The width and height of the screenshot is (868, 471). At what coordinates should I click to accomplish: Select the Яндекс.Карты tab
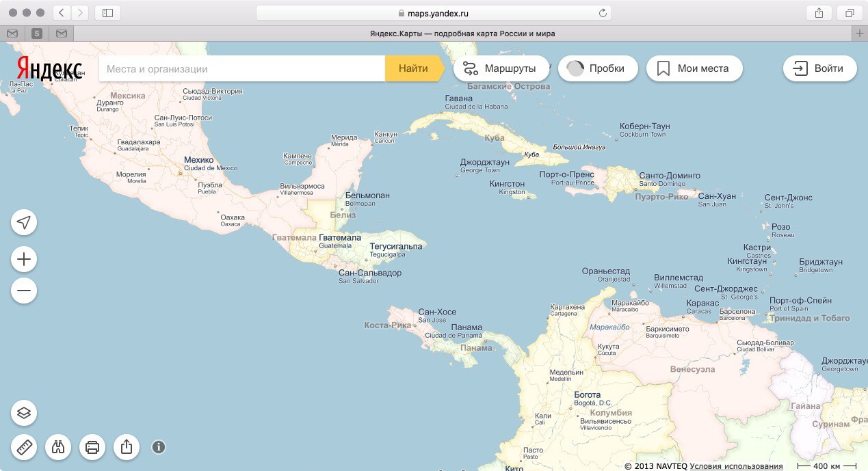coord(462,33)
